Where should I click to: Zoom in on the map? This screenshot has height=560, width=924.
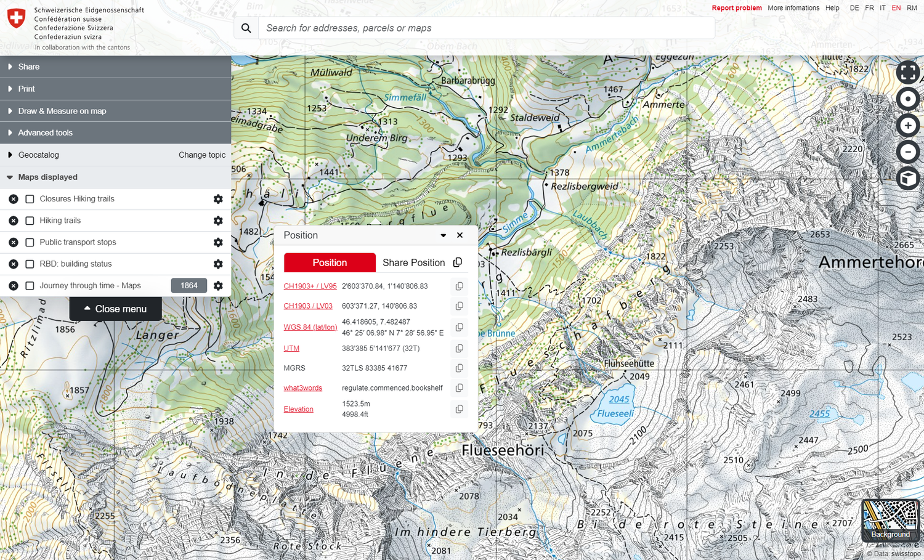(x=907, y=125)
